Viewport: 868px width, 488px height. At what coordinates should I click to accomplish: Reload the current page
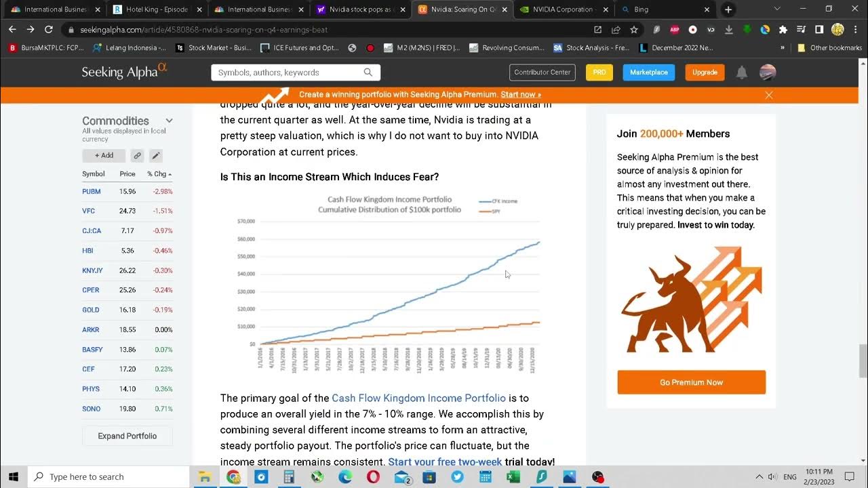pyautogui.click(x=49, y=30)
